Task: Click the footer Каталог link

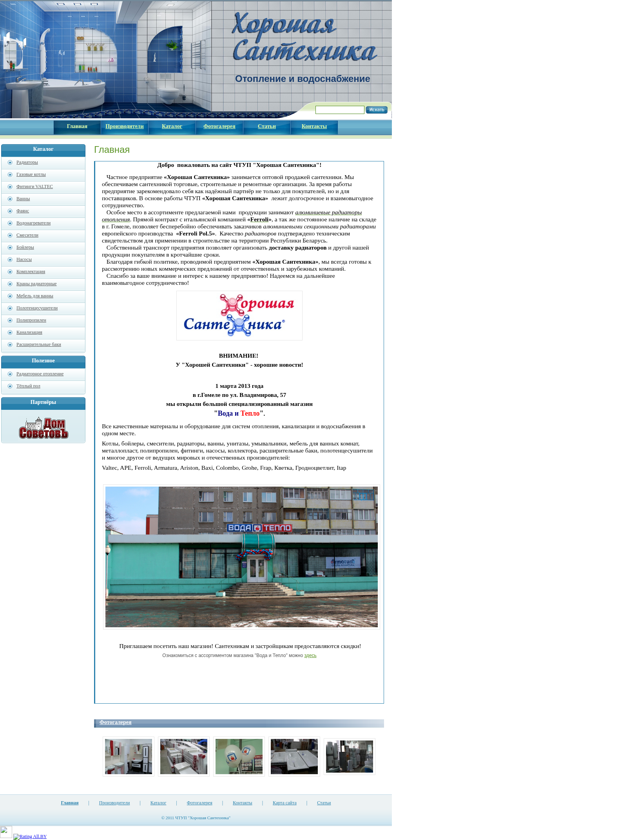Action: (158, 803)
